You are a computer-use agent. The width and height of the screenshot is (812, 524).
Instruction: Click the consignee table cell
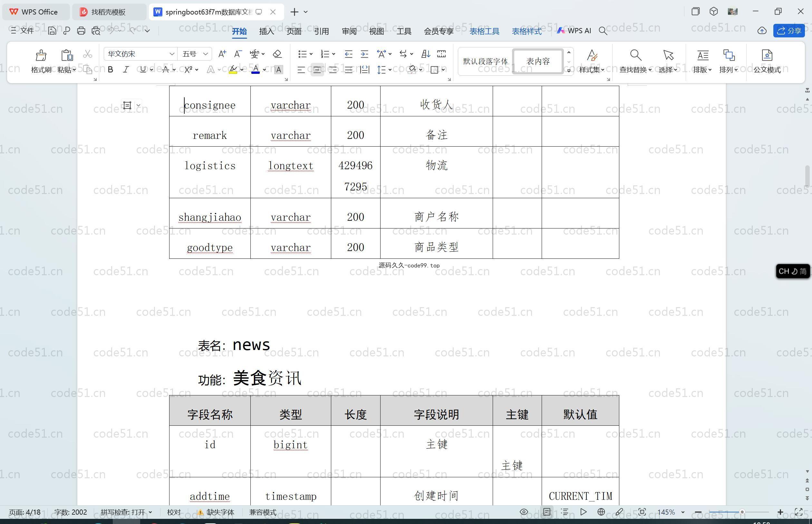coord(209,102)
